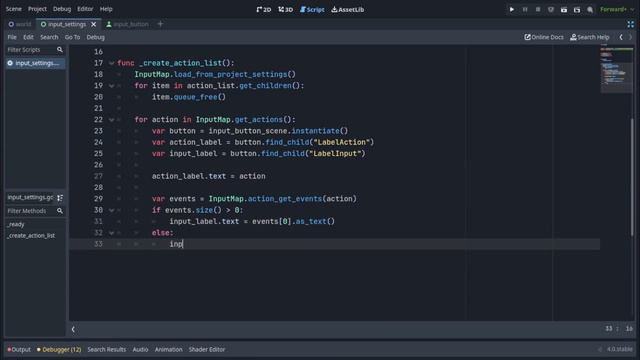Click load_from_project_settings on line 18
640x360 pixels.
pyautogui.click(x=230, y=74)
